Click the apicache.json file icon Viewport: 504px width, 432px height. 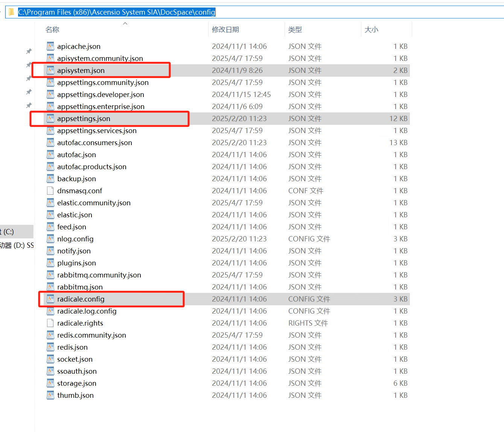coord(50,46)
